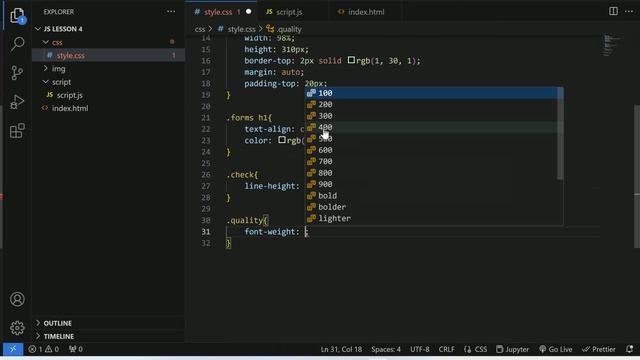The width and height of the screenshot is (640, 360).
Task: Open the errors and warnings indicator
Action: pos(44,349)
